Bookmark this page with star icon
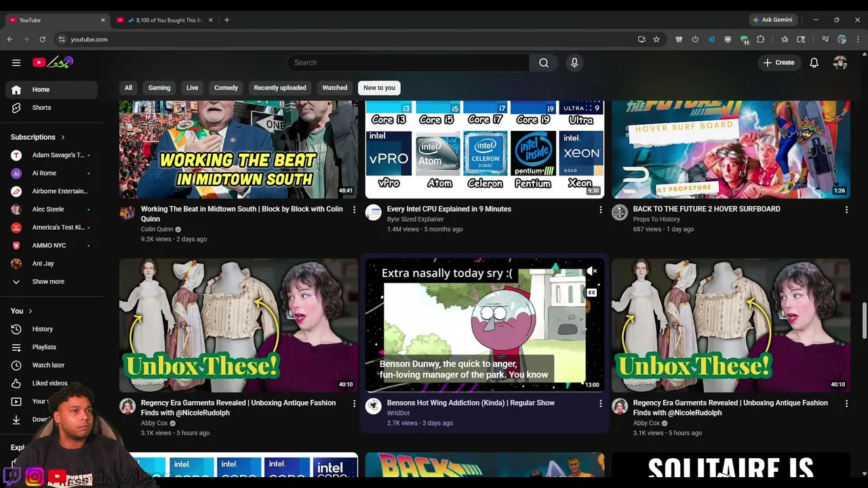This screenshot has height=488, width=868. tap(656, 39)
